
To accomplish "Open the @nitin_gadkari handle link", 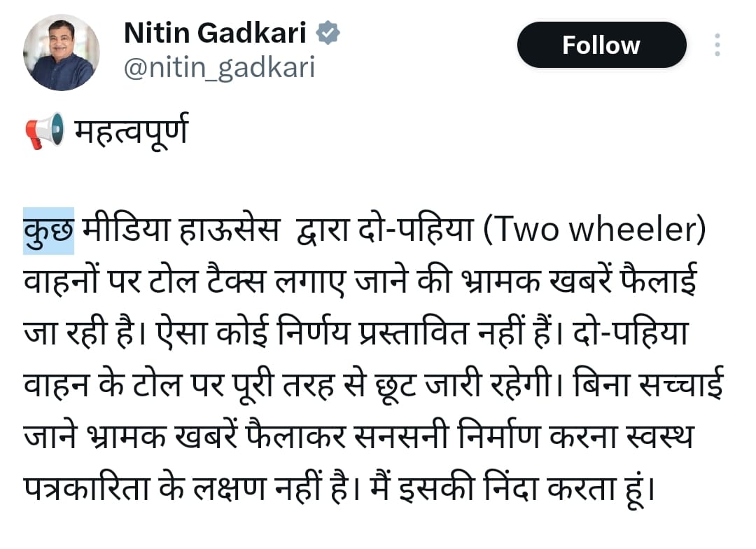I will tap(219, 67).
